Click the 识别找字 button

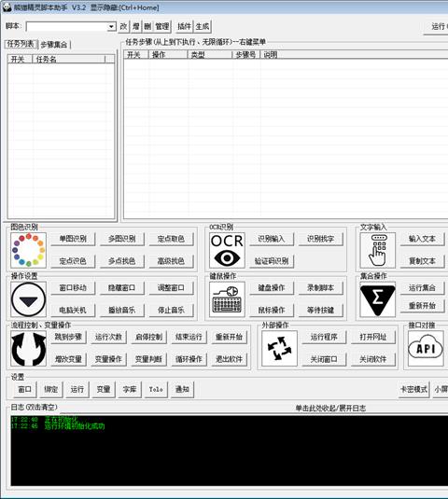[x=321, y=239]
